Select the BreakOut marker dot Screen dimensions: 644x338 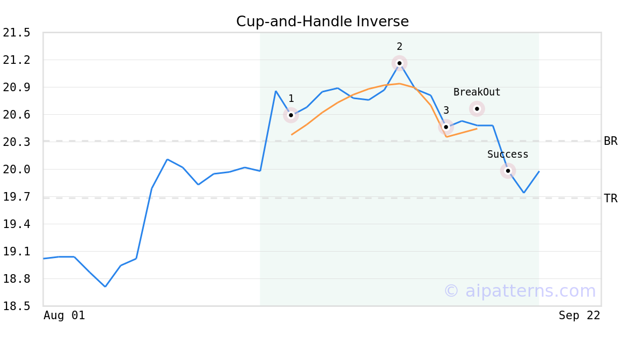(x=477, y=109)
